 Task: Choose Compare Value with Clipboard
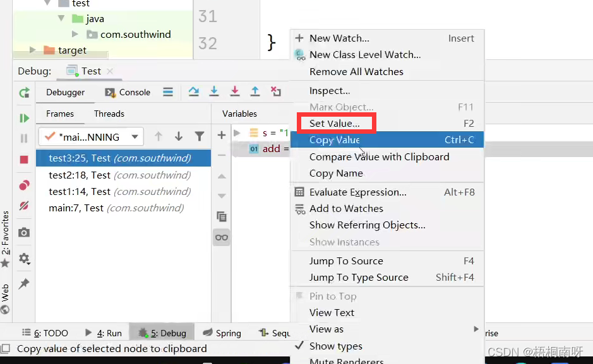coord(387,156)
